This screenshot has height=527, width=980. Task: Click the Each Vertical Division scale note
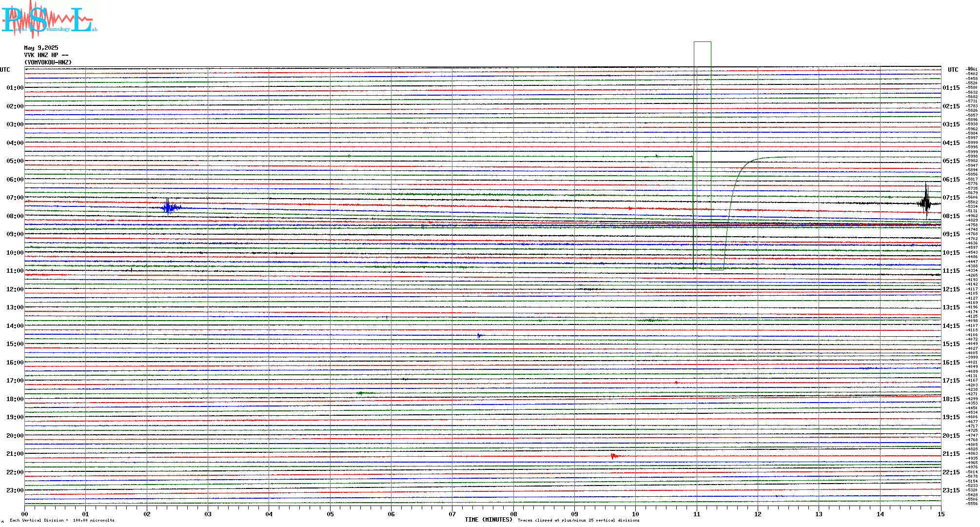[x=62, y=520]
